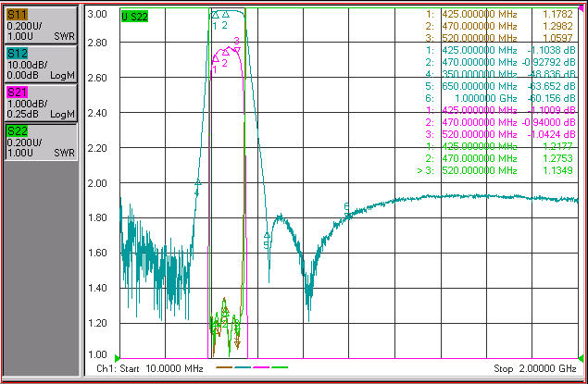Click teal marker 2 triangle near top
588x384 pixels.
click(225, 15)
